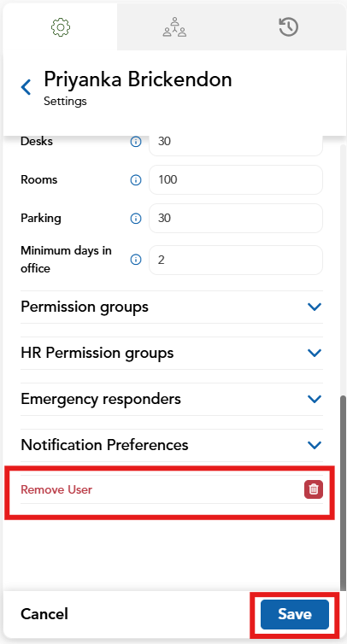The width and height of the screenshot is (347, 644).
Task: Click the red trash icon to remove user
Action: [x=314, y=489]
